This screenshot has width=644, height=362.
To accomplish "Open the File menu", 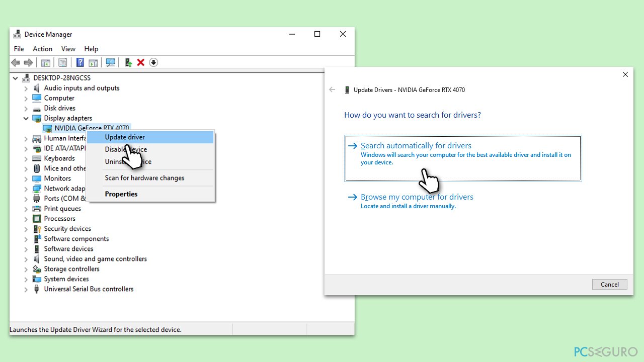I will (19, 49).
